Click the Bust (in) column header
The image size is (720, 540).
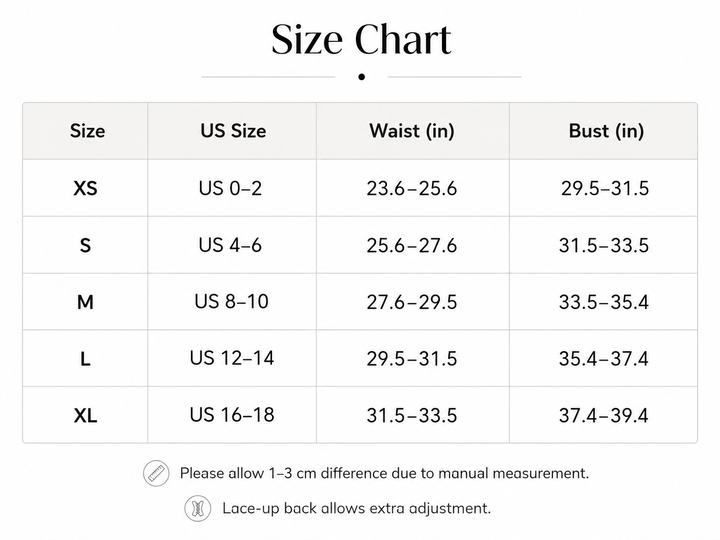coord(606,131)
